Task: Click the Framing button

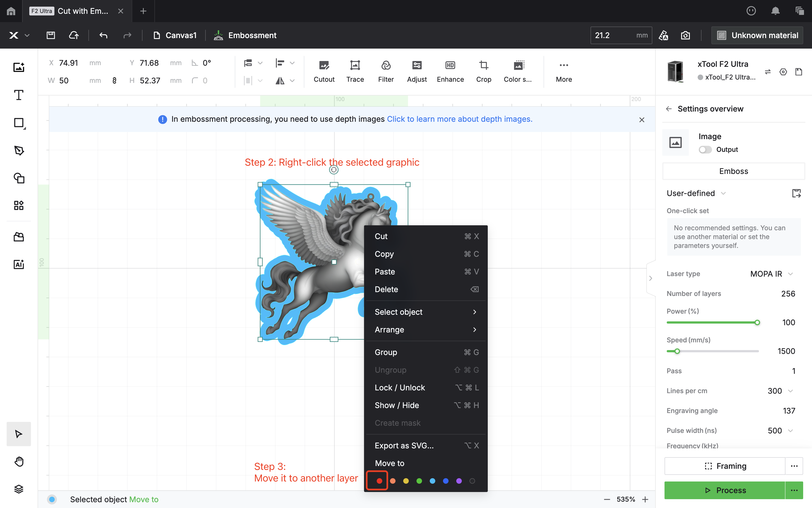Action: pyautogui.click(x=725, y=466)
